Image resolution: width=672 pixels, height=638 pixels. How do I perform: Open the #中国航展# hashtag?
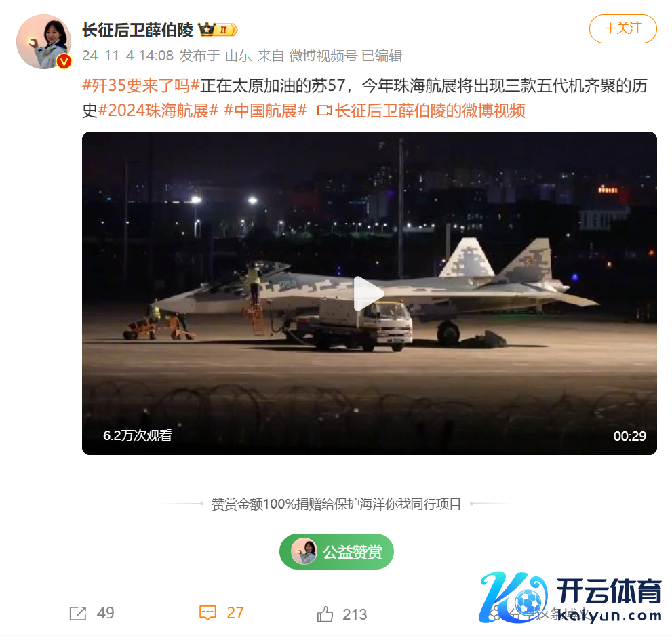click(x=265, y=111)
